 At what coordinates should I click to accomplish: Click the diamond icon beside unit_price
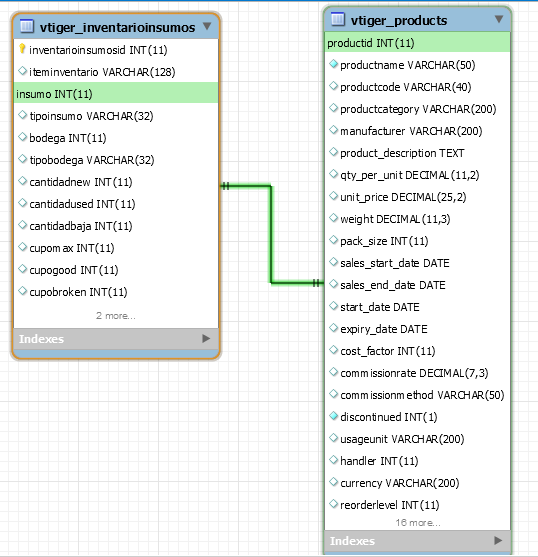pyautogui.click(x=333, y=196)
